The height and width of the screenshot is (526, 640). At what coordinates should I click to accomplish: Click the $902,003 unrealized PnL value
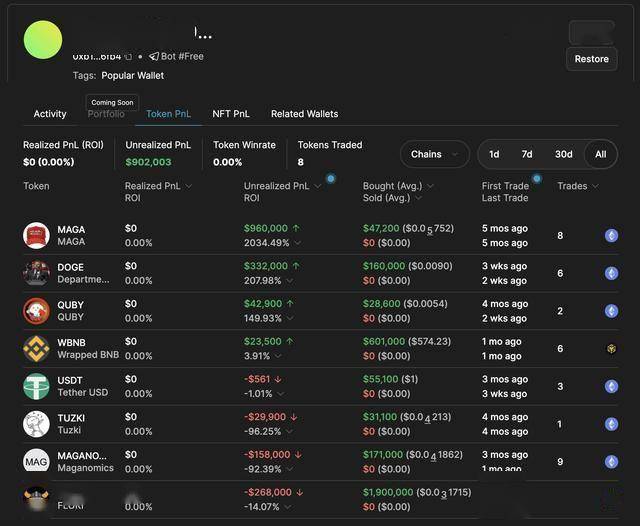point(148,162)
